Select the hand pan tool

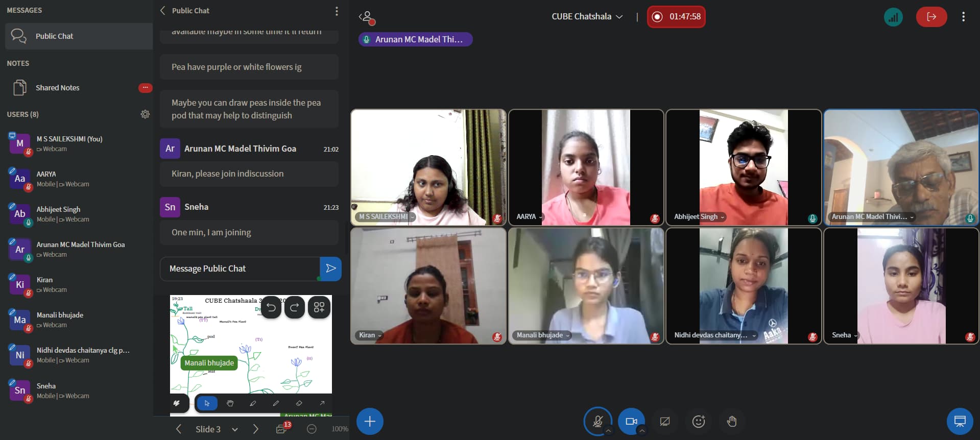point(230,403)
